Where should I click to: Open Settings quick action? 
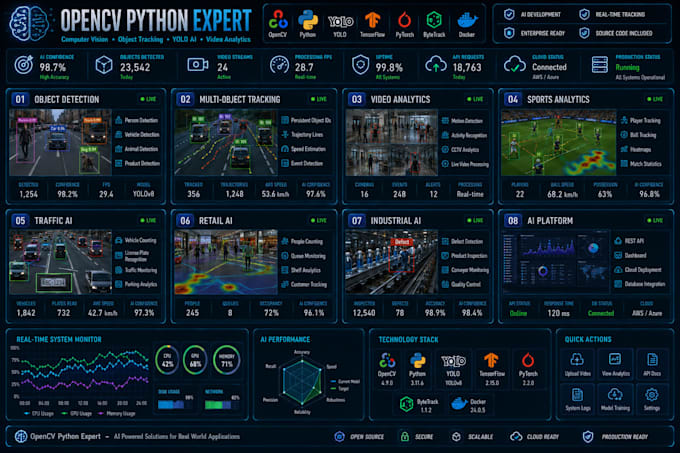point(652,399)
